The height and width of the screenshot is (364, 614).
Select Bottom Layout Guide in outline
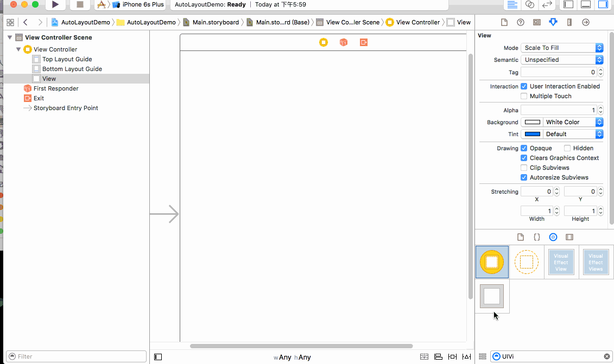(x=72, y=69)
